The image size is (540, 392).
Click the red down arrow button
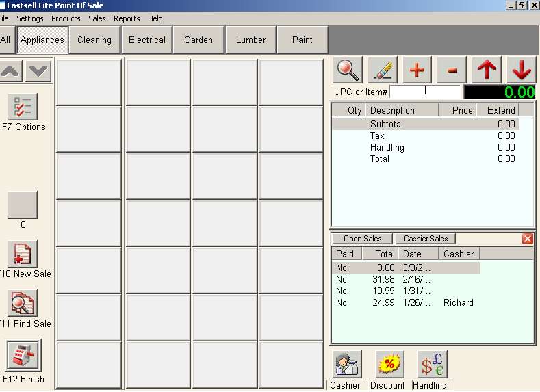[x=521, y=70]
